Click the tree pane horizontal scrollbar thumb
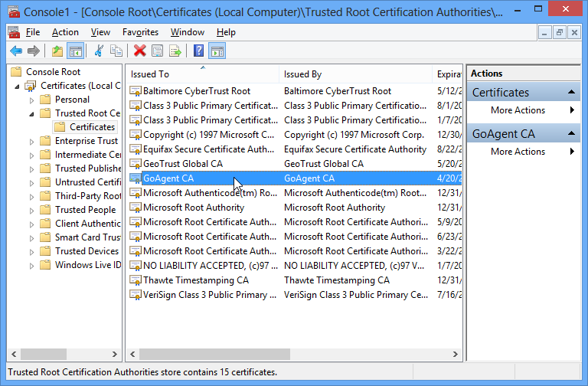This screenshot has width=588, height=386. coord(44,354)
